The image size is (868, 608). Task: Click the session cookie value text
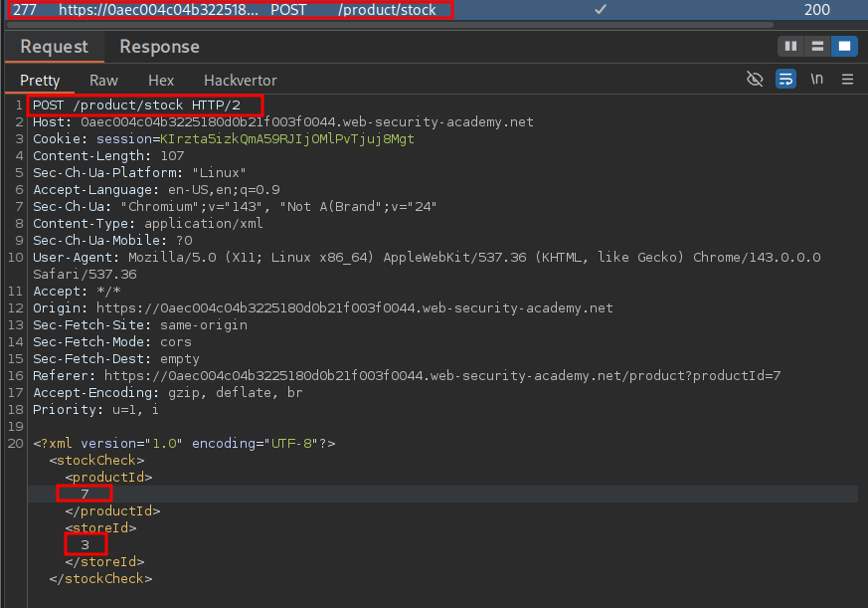287,139
